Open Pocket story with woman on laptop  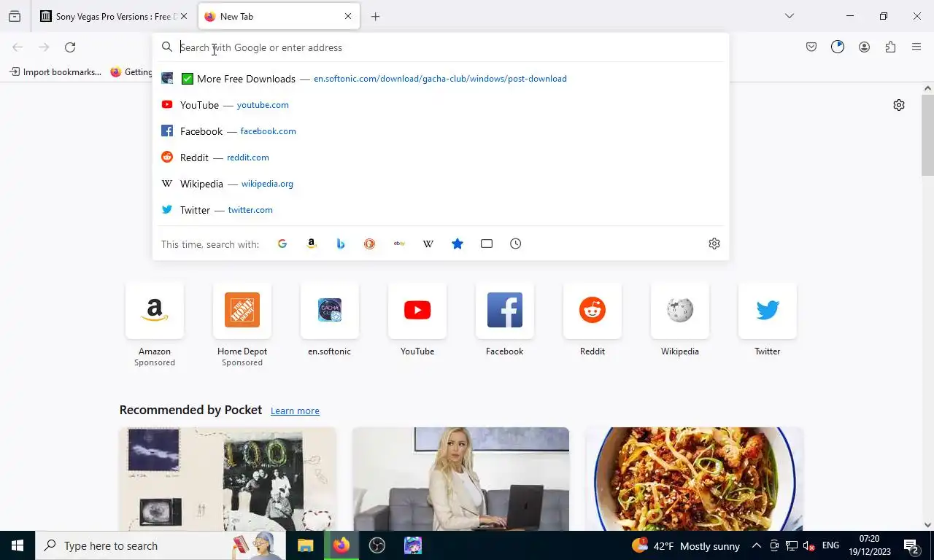pyautogui.click(x=461, y=479)
